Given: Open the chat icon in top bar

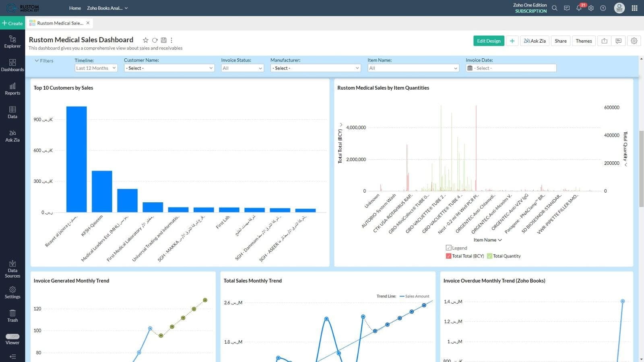Looking at the screenshot, I should pyautogui.click(x=567, y=8).
